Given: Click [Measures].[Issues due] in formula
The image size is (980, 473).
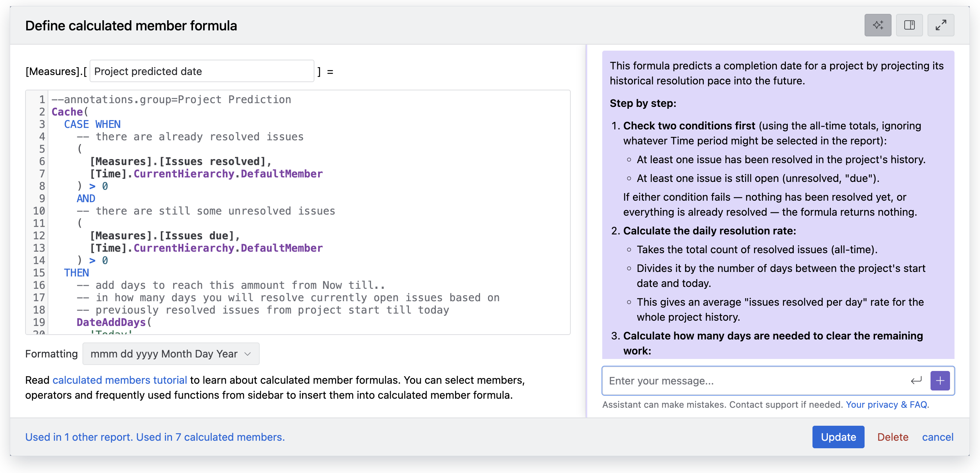Looking at the screenshot, I should tap(162, 236).
